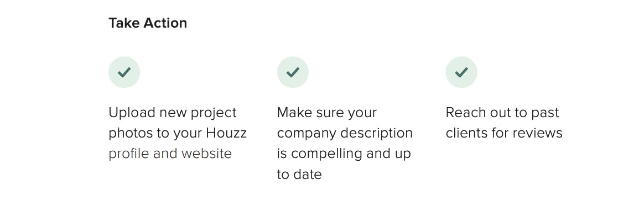Click the 'Make sure your' text line
This screenshot has width=644, height=211.
[327, 113]
